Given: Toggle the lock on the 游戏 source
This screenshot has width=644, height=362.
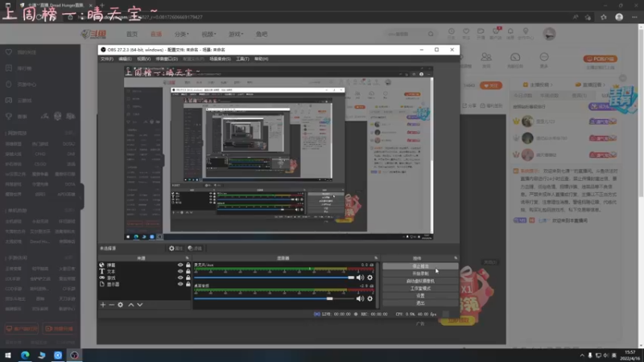Looking at the screenshot, I should coord(188,278).
